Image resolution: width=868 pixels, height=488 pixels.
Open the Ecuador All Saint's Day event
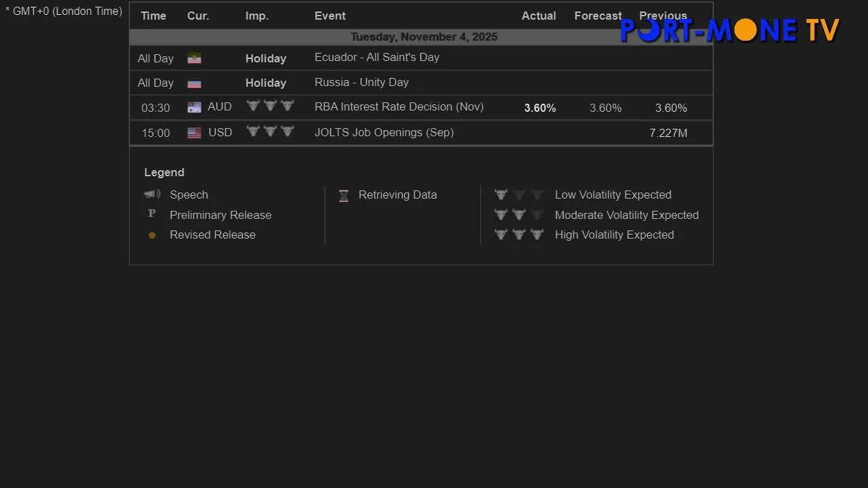377,58
